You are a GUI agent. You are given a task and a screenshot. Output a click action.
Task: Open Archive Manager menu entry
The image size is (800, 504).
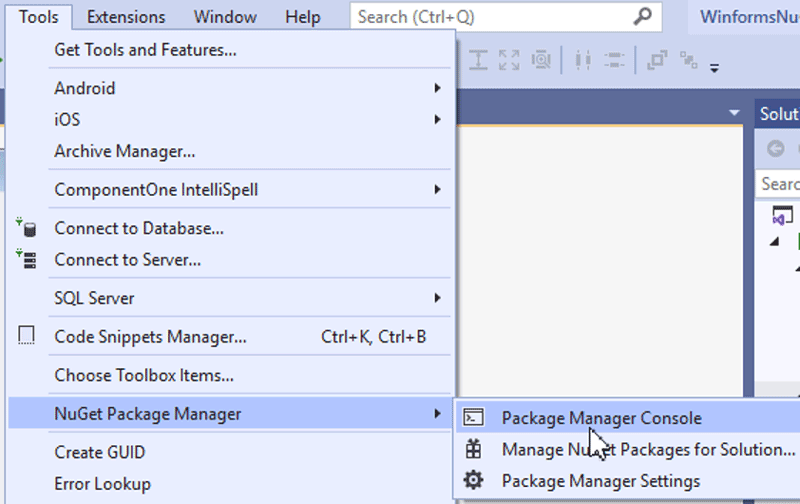(x=124, y=152)
